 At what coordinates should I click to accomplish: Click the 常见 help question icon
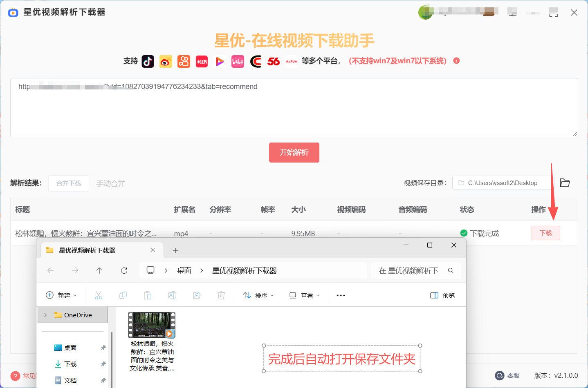pyautogui.click(x=15, y=376)
